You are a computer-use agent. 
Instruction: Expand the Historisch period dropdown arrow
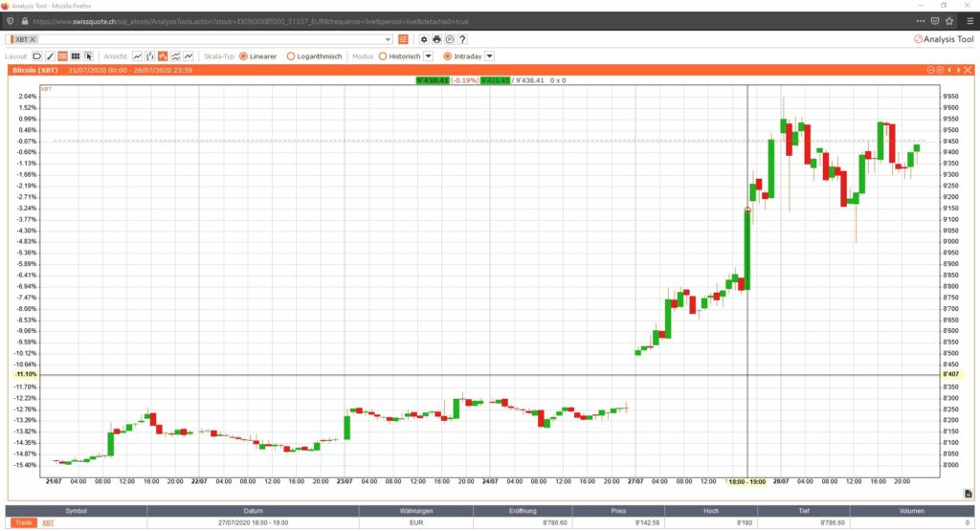pyautogui.click(x=428, y=56)
